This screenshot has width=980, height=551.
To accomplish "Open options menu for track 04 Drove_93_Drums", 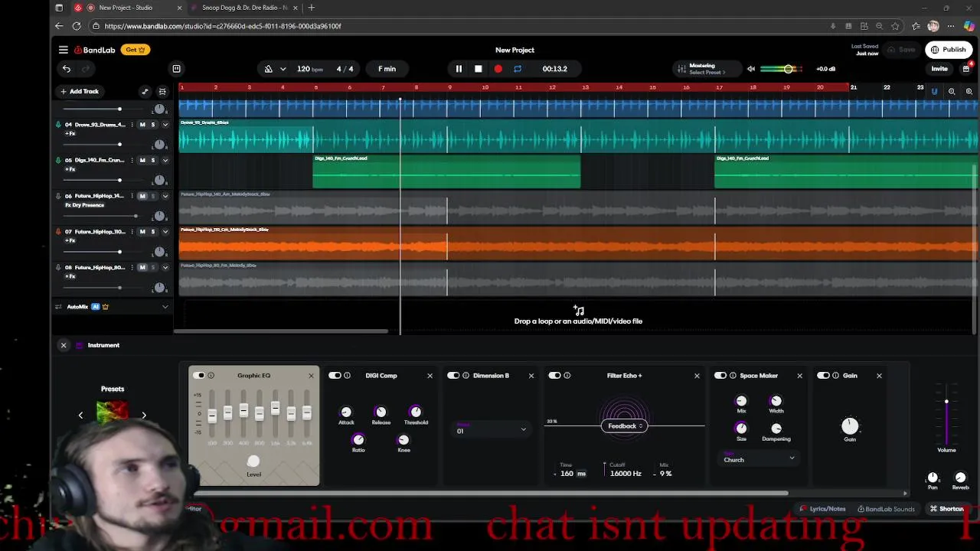I will 132,125.
